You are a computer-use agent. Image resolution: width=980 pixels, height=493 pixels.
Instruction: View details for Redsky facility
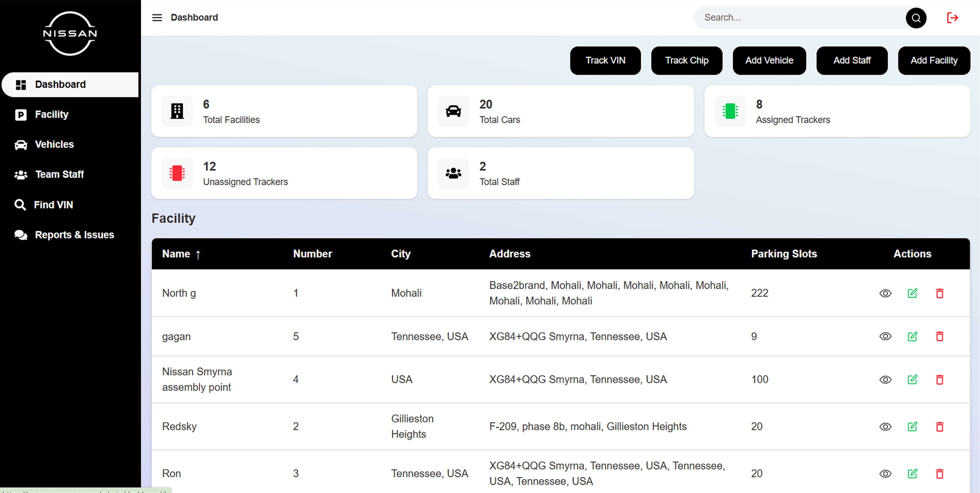[885, 427]
